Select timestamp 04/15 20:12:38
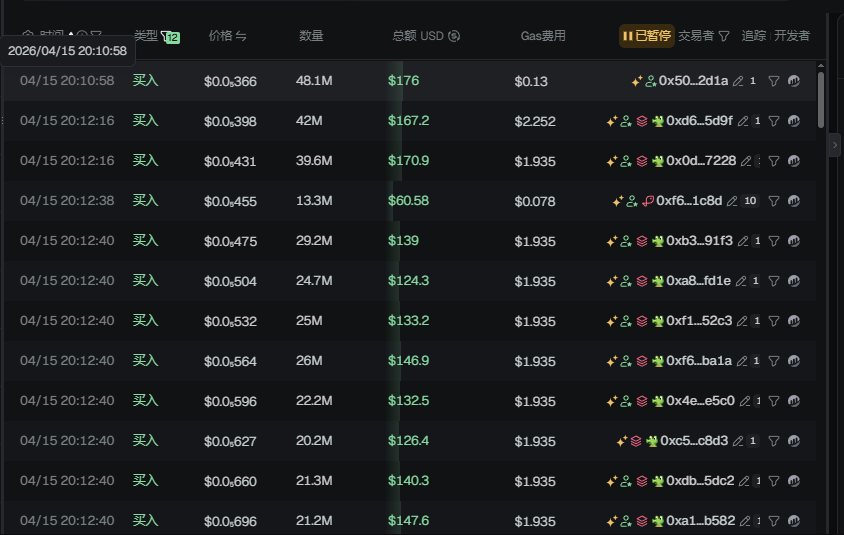The width and height of the screenshot is (844, 535). [67, 201]
